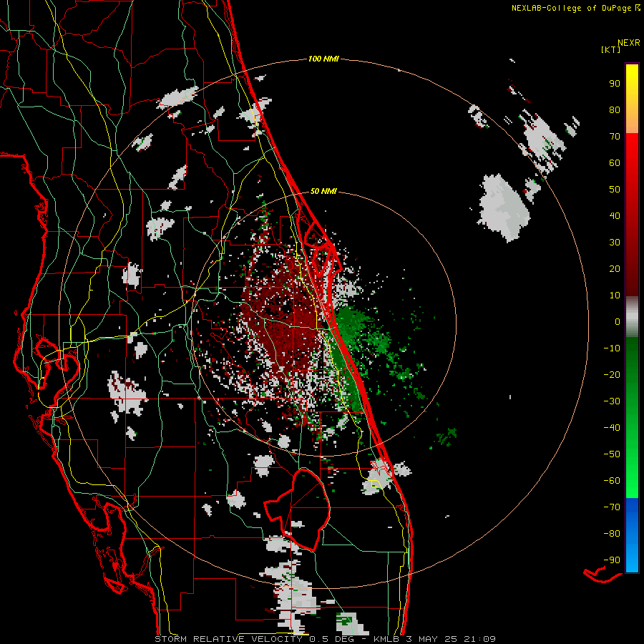The height and width of the screenshot is (644, 644).
Task: Click the 40 value on velocity scale
Action: click(x=615, y=215)
